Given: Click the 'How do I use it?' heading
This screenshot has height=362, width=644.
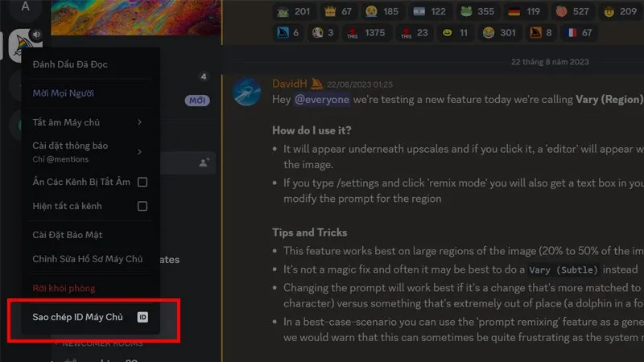Looking at the screenshot, I should tap(312, 130).
